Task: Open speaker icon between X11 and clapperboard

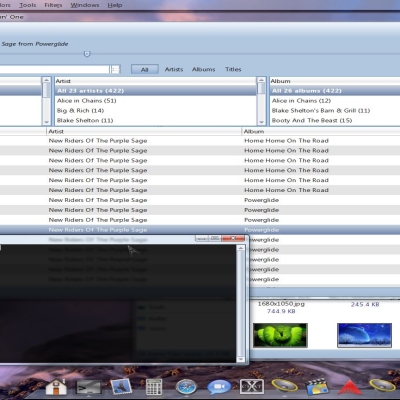Action: [x=284, y=387]
